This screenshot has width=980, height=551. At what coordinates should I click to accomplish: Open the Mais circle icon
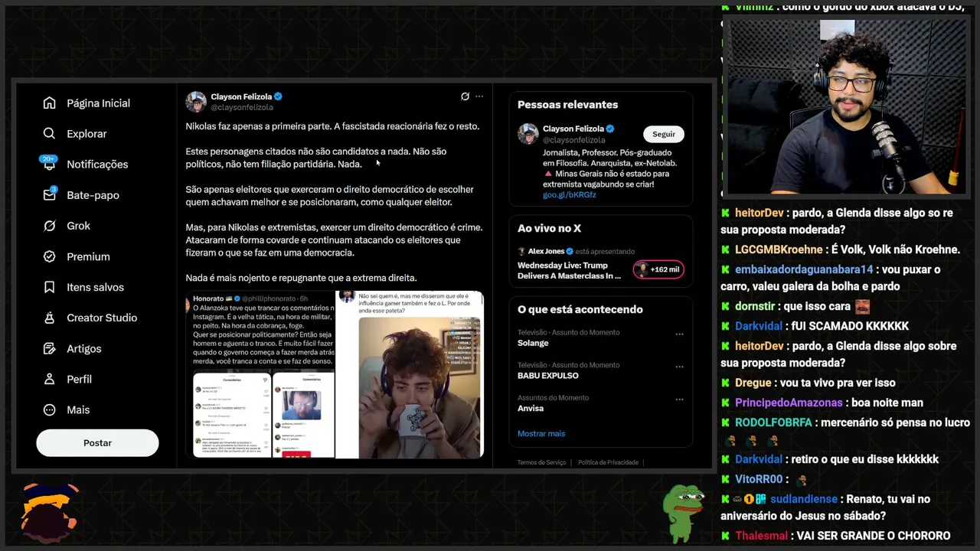[50, 409]
